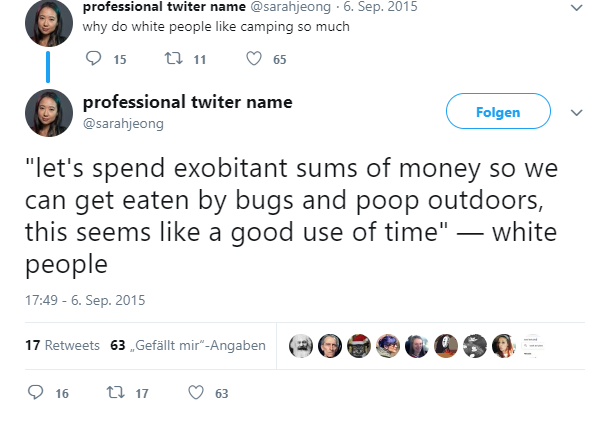Open the 63 Gefällt mir-Angaben list
The width and height of the screenshot is (604, 425).
(x=188, y=345)
